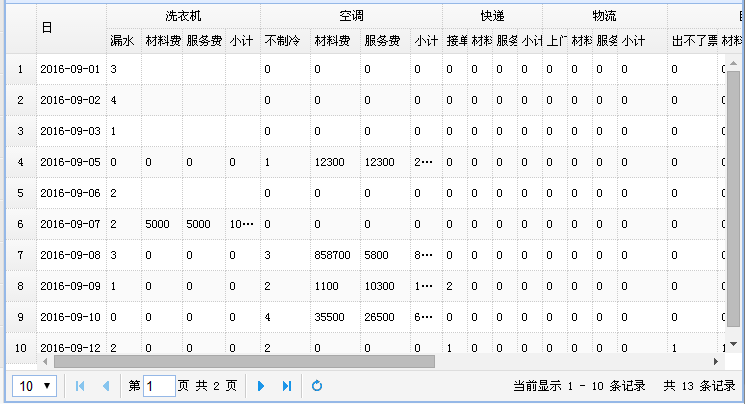Jump to the last page

(287, 386)
